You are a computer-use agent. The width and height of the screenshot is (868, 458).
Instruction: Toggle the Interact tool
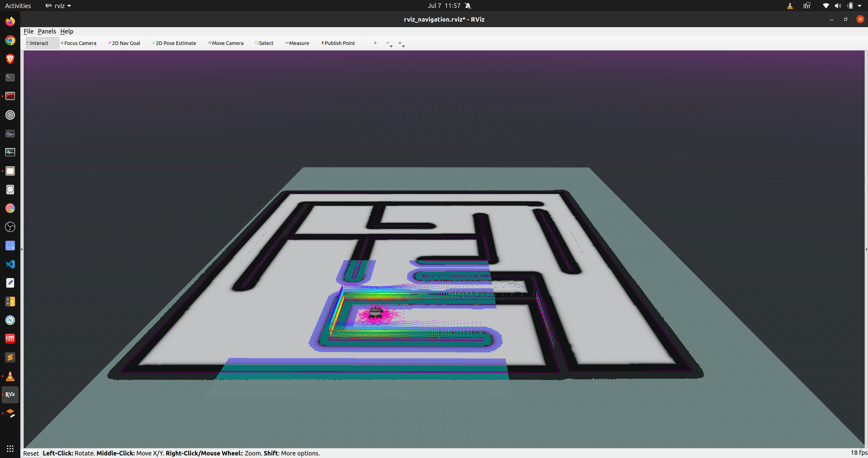pyautogui.click(x=38, y=43)
